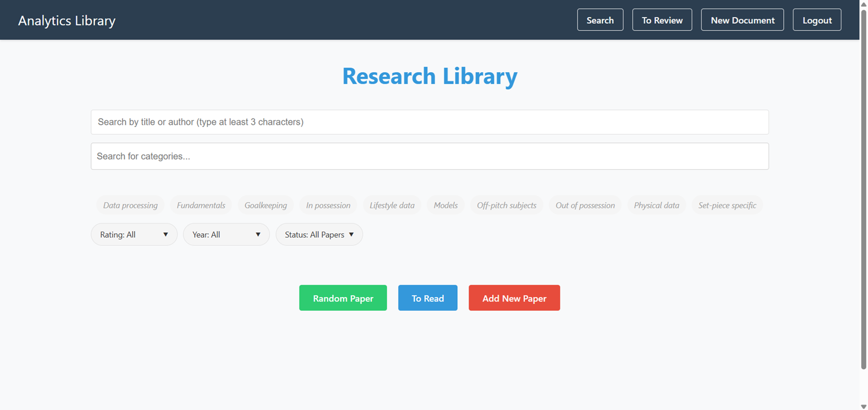Open Search in the top navigation
This screenshot has width=868, height=410.
click(x=600, y=20)
